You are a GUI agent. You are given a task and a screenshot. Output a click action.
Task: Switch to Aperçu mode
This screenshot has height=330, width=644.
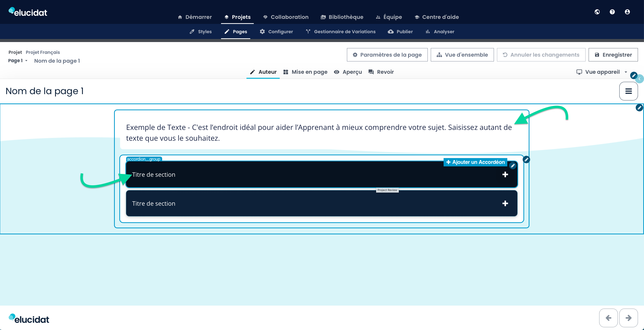tap(348, 72)
